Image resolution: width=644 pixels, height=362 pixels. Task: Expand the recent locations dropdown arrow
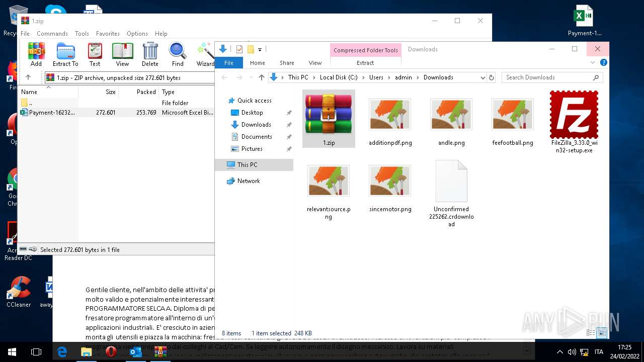click(251, 77)
